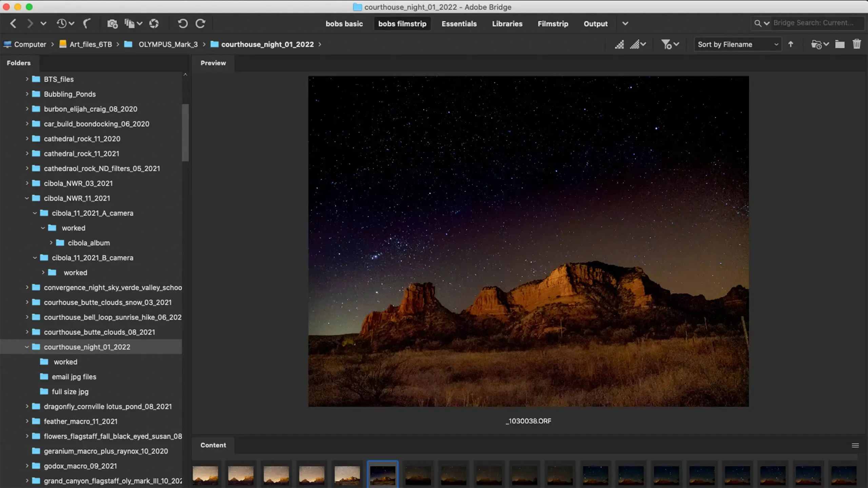The image size is (868, 488).
Task: Switch to the Essentials workspace tab
Action: [x=459, y=23]
